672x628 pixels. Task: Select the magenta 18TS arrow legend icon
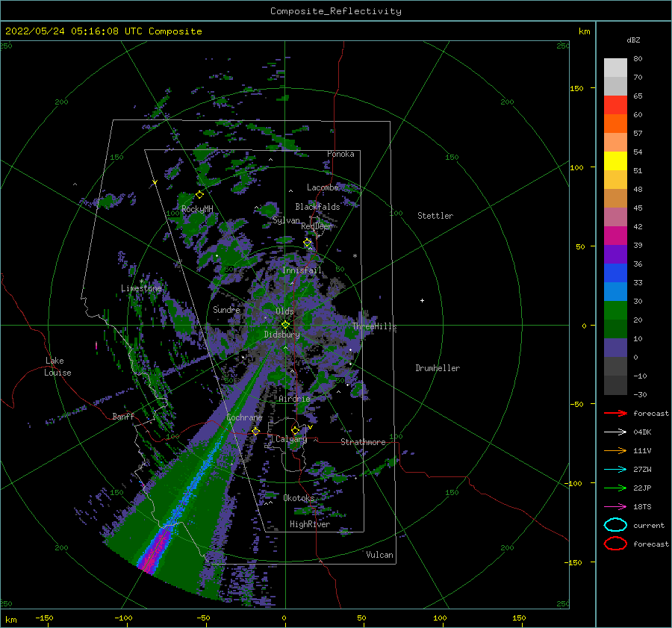point(615,507)
